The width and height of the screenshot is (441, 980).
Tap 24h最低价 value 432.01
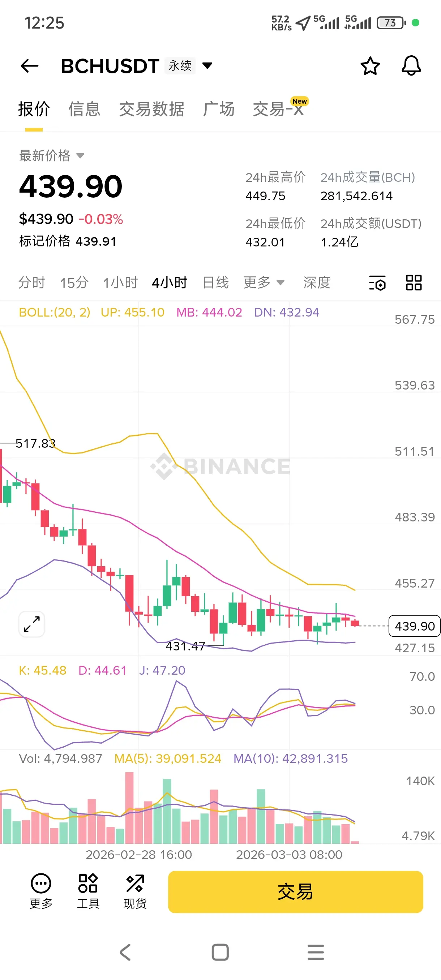(x=265, y=242)
